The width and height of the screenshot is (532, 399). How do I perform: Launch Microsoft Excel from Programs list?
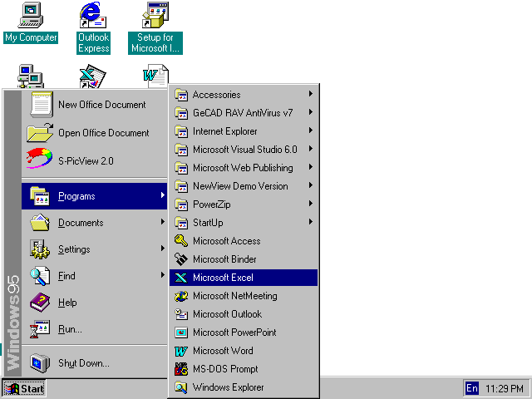(244, 278)
